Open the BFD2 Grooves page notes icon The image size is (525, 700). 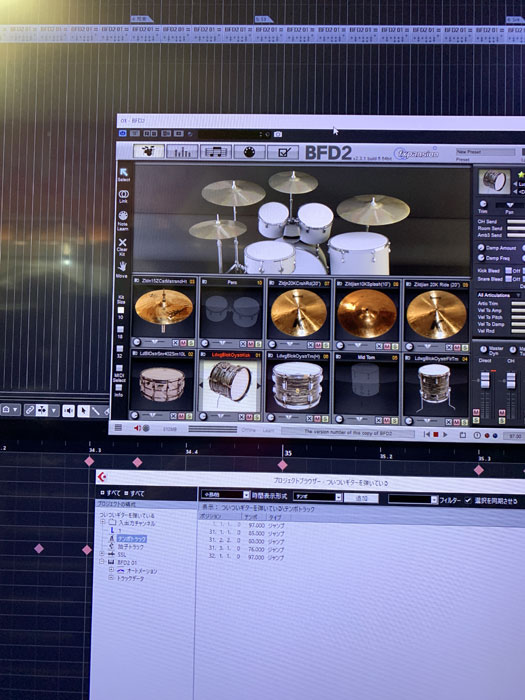pos(216,152)
